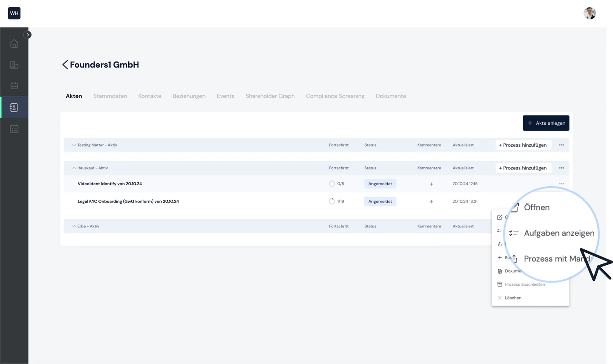Viewport: 613px width, 364px height.
Task: Open the user profile avatar
Action: point(590,13)
